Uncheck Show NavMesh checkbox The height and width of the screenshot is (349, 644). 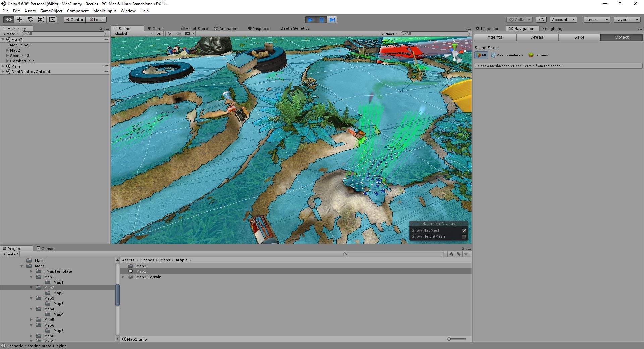464,230
